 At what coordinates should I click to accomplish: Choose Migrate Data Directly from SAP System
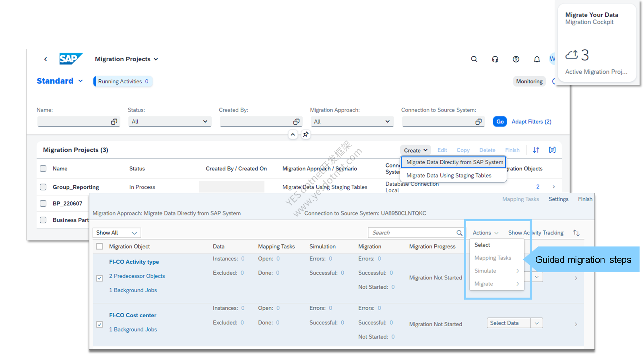click(454, 162)
